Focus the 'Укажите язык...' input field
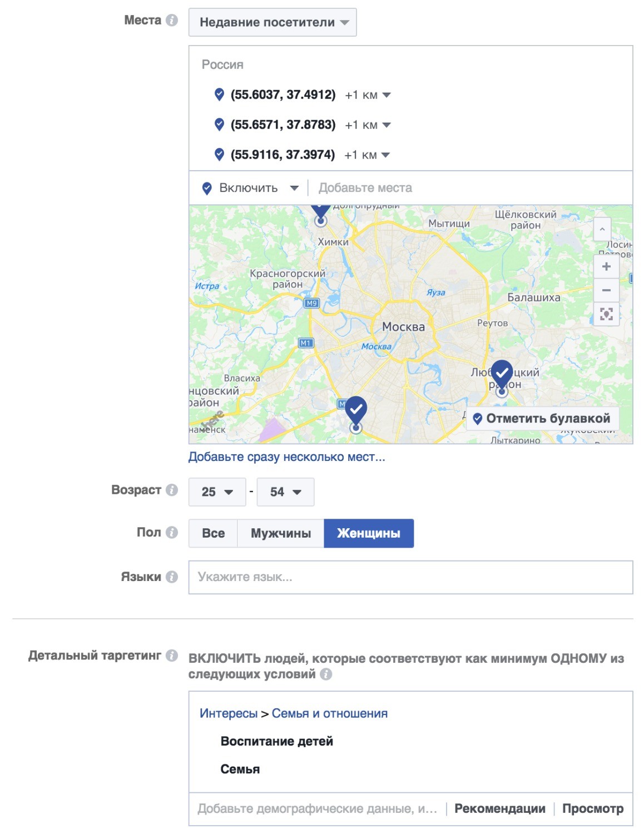 (x=410, y=577)
